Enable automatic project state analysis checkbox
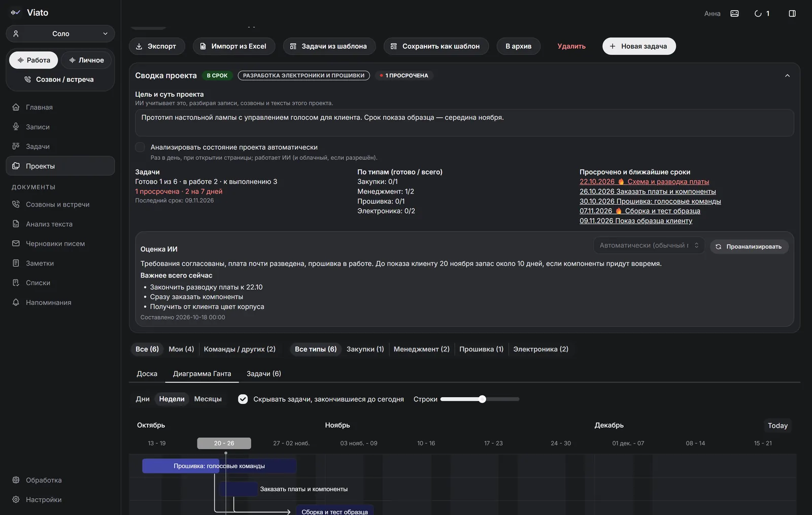Viewport: 812px width, 515px height. coord(140,147)
